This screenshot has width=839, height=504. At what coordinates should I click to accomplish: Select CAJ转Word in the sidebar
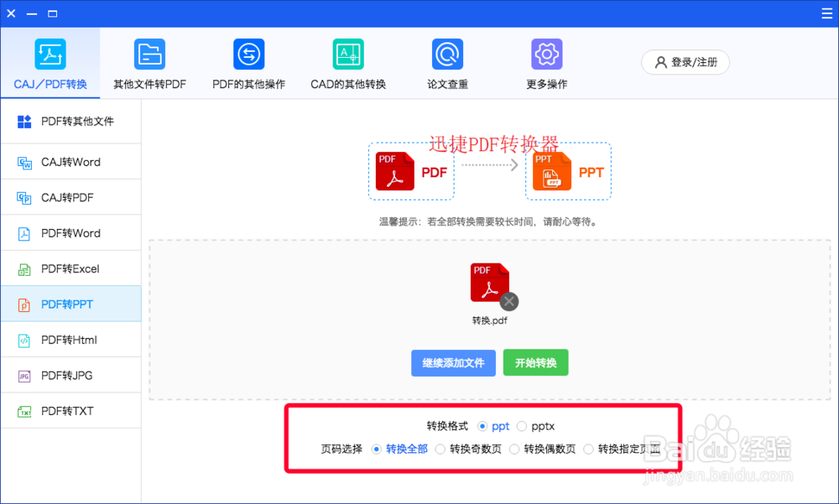click(70, 162)
